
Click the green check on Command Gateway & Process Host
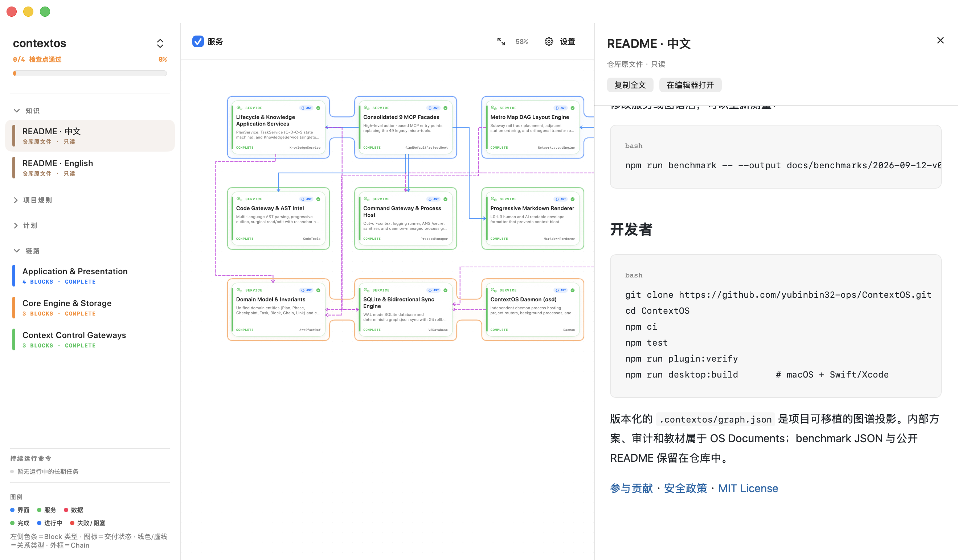(445, 199)
